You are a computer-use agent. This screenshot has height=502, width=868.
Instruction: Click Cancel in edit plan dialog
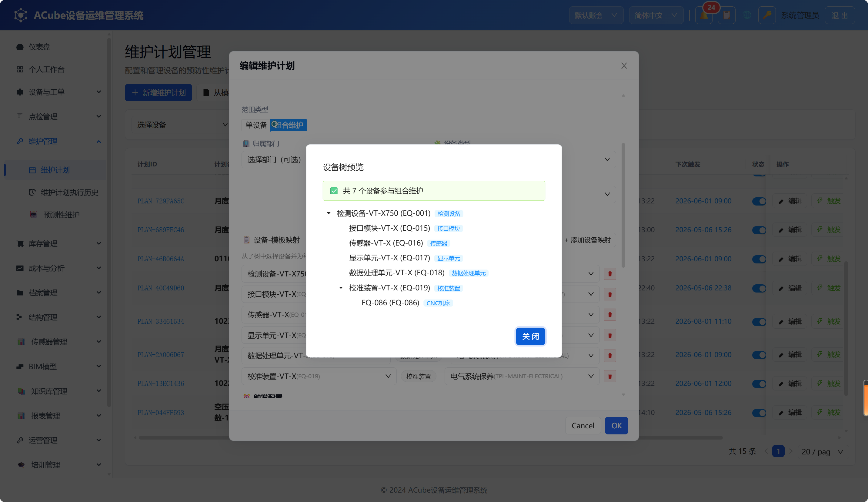[583, 426]
